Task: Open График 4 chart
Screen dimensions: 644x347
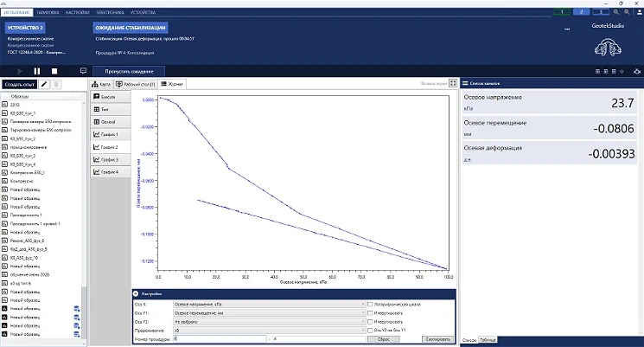Action: point(111,172)
